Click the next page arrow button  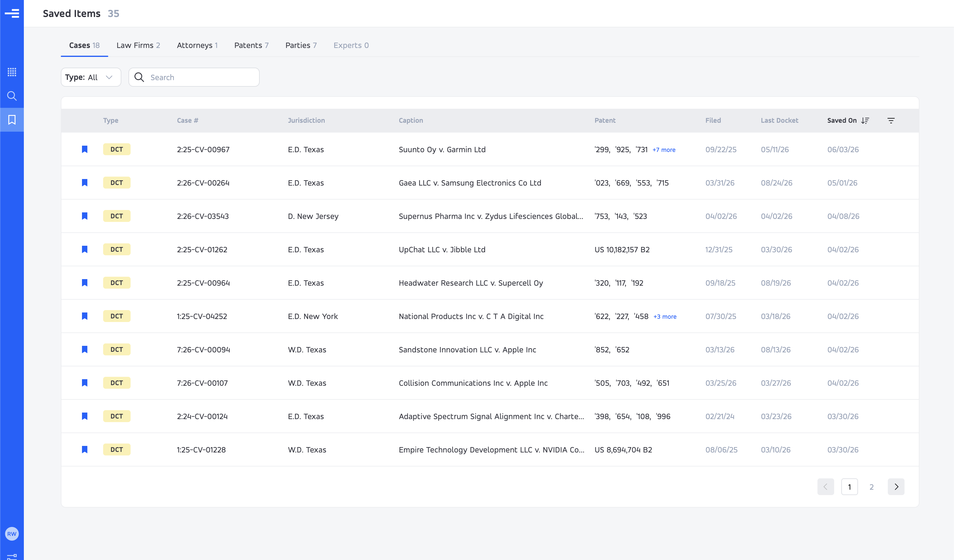coord(896,487)
